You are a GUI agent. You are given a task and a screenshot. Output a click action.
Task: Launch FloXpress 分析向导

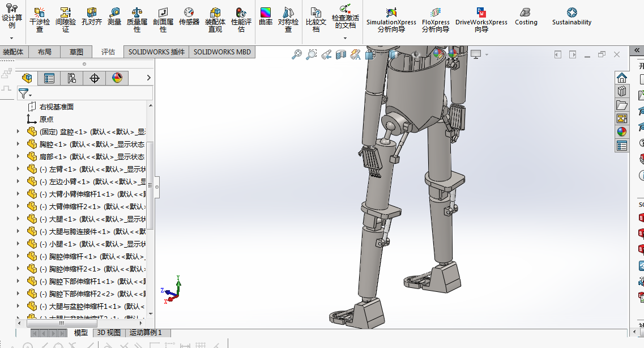[436, 19]
